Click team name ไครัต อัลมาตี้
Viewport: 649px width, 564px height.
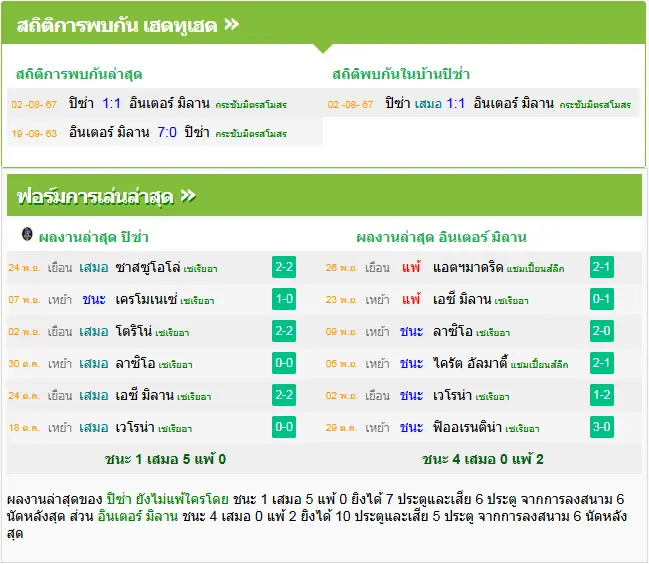(x=470, y=363)
